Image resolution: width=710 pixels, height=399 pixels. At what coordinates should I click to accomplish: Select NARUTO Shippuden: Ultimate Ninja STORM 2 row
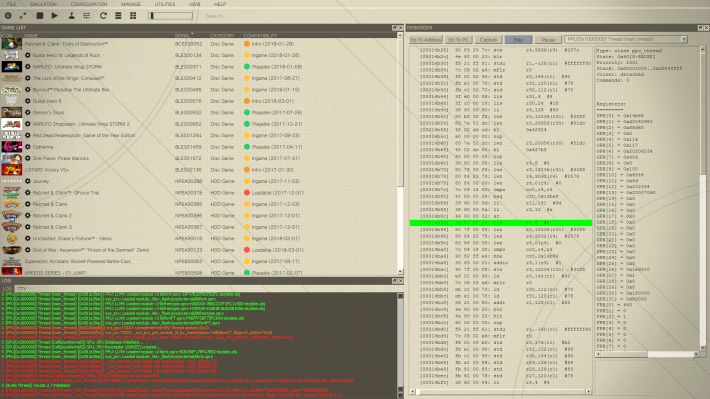tap(198, 124)
